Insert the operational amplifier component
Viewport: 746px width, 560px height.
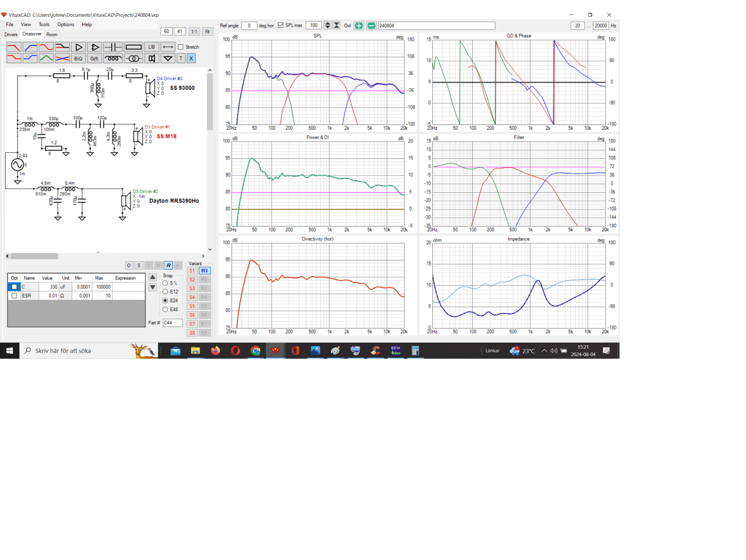[x=95, y=47]
